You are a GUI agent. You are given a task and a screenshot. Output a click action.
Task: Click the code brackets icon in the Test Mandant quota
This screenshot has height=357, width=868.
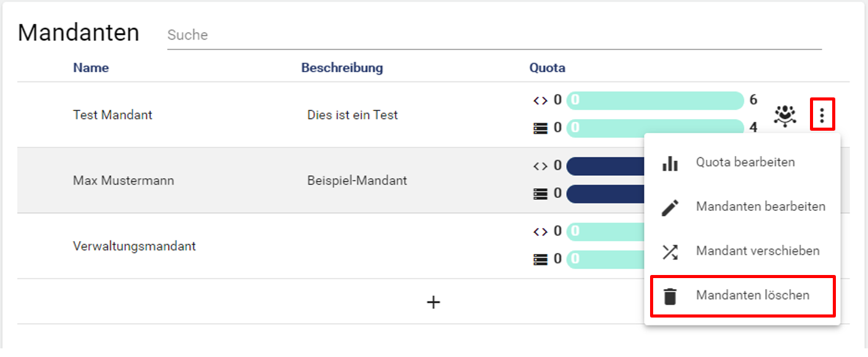(540, 100)
